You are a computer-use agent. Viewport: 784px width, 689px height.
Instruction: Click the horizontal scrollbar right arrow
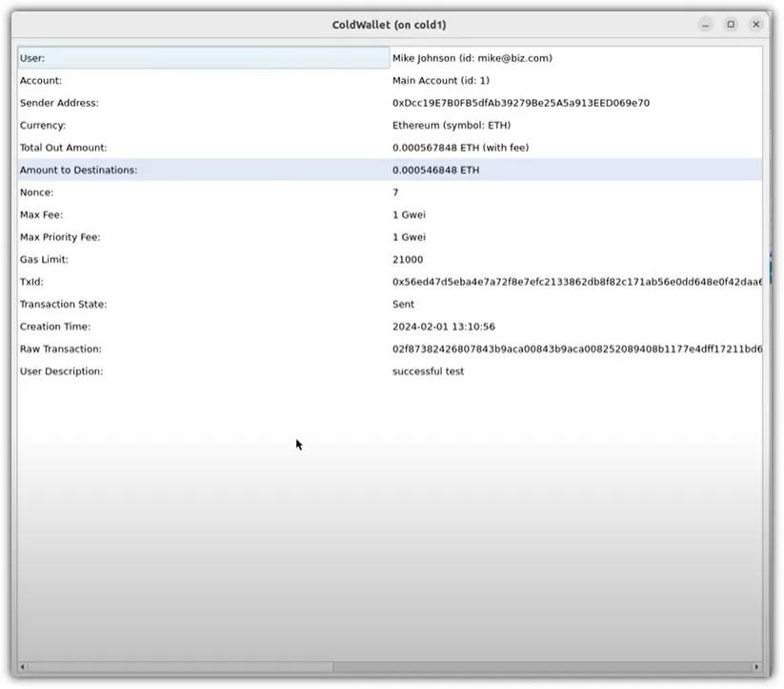click(756, 667)
